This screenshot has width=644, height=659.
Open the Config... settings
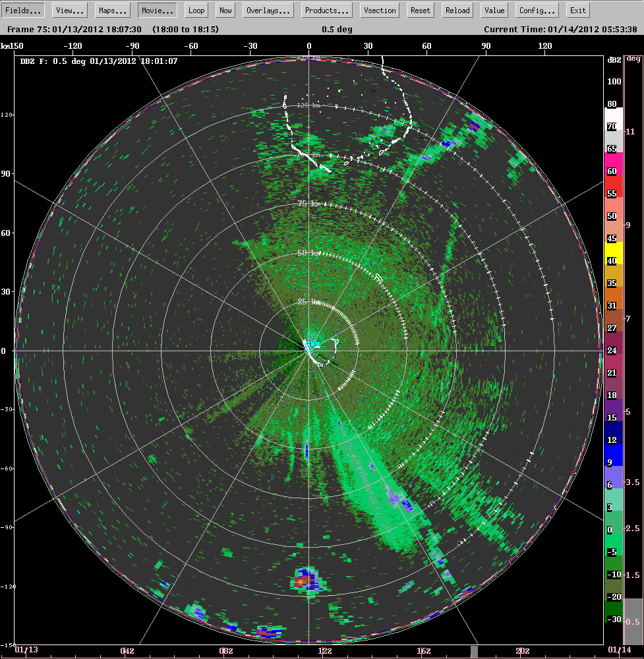click(x=536, y=11)
